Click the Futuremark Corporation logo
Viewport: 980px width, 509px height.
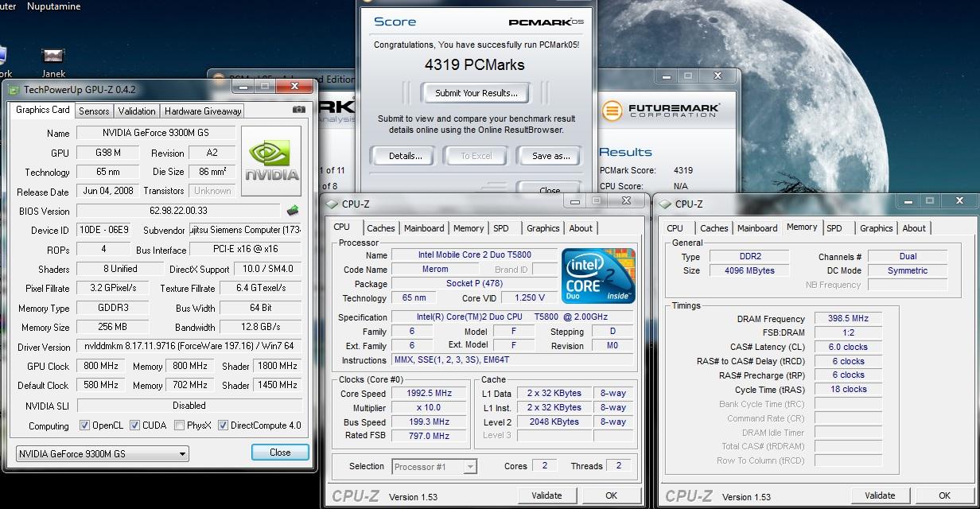click(x=660, y=110)
